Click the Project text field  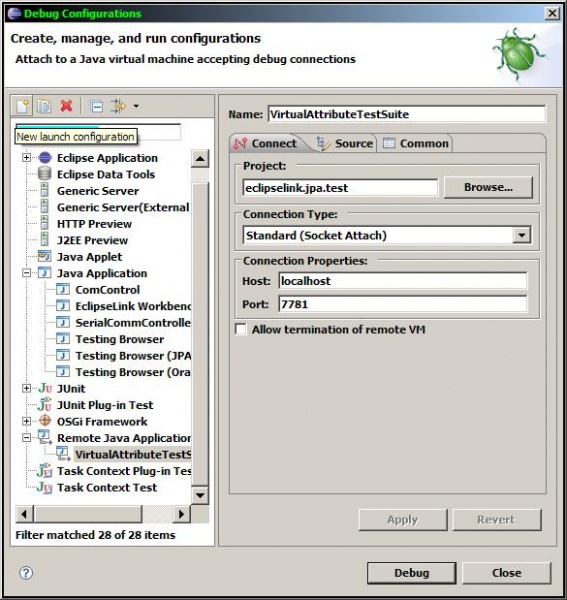[x=340, y=188]
